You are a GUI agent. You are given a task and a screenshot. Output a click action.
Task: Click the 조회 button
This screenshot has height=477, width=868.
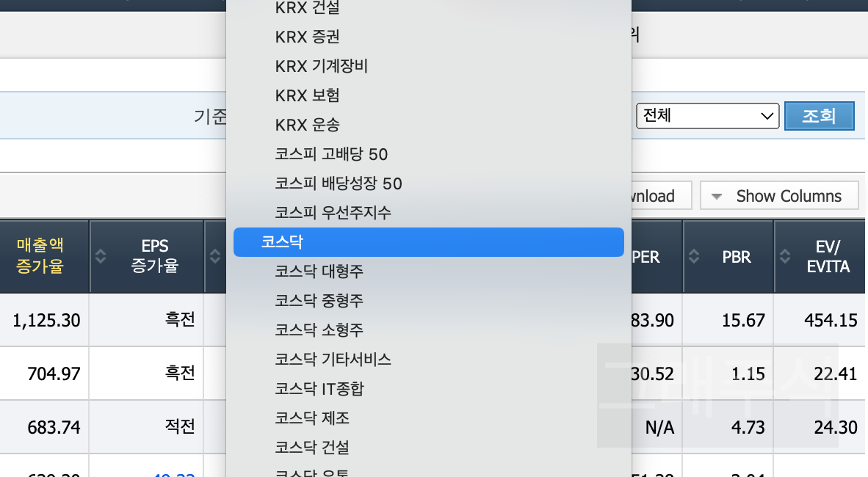(x=819, y=115)
